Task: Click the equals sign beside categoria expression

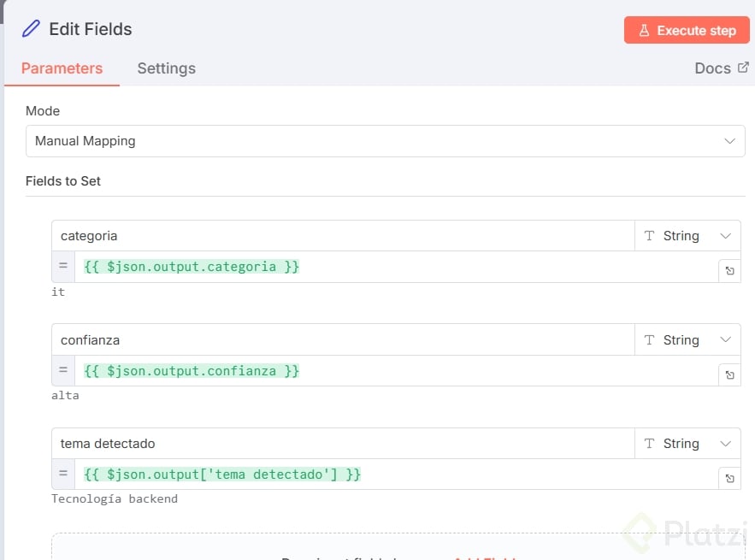Action: point(63,267)
